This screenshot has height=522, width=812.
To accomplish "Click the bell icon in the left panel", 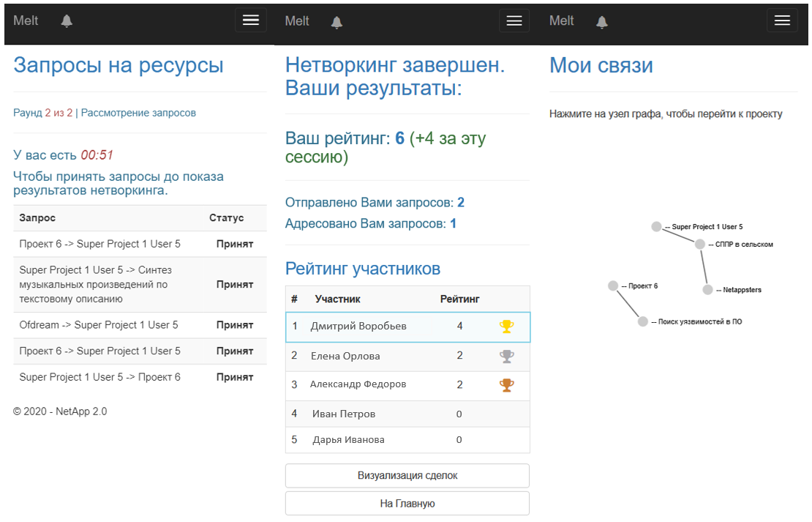I will [67, 21].
